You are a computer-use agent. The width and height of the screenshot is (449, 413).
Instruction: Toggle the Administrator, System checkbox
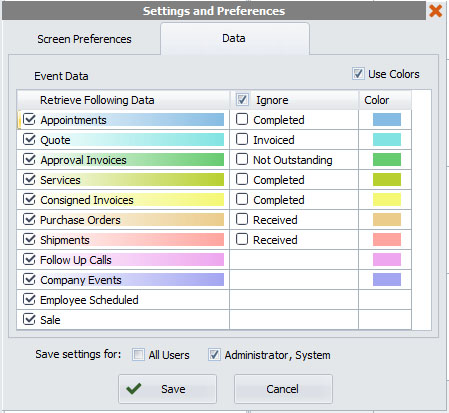coord(214,354)
